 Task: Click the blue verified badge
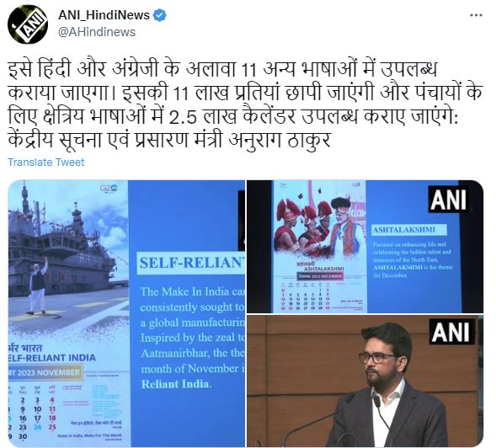click(x=160, y=15)
